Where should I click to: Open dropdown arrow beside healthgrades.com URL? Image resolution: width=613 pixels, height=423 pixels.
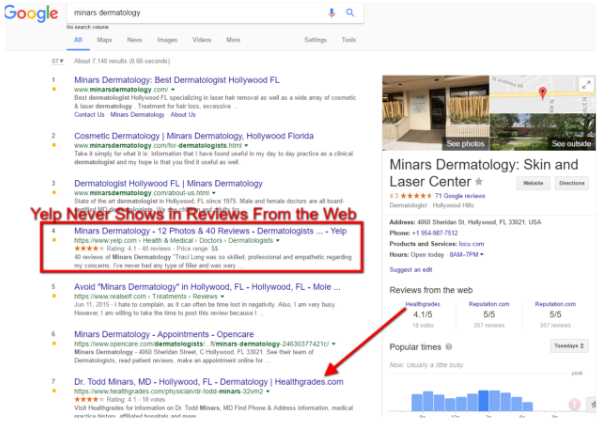click(x=268, y=391)
